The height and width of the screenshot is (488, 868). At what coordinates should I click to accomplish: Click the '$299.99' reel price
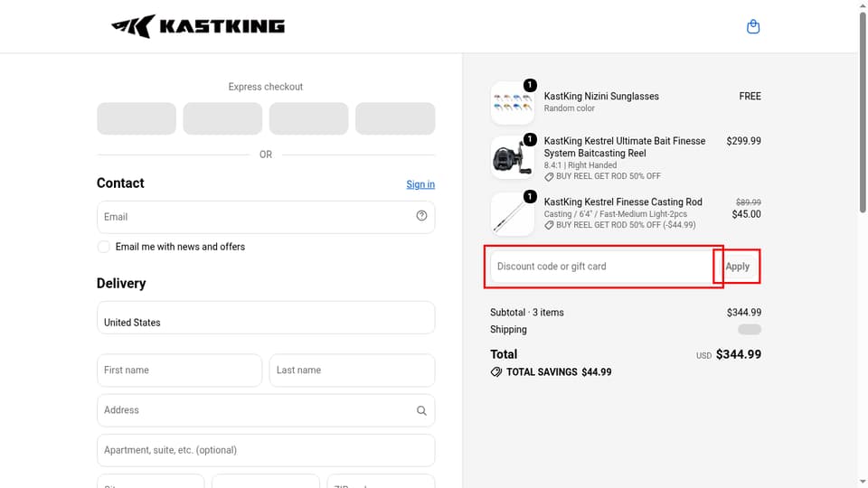[743, 141]
